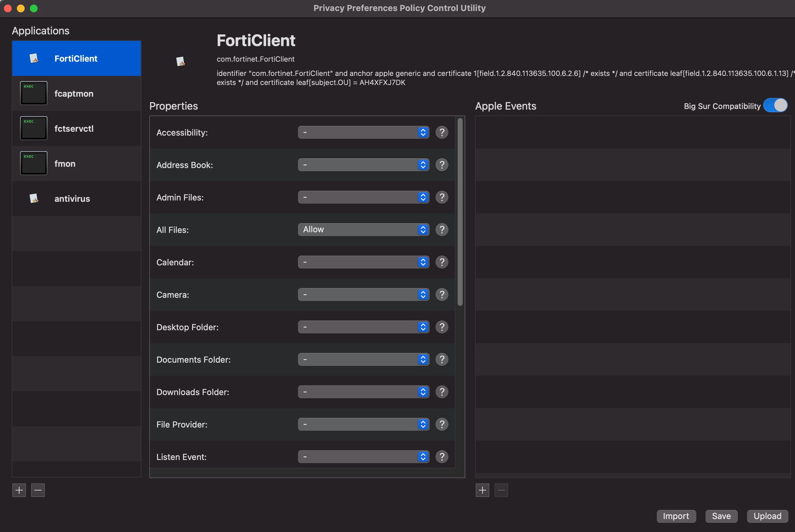Click the add Apple Event plus icon

pos(482,490)
